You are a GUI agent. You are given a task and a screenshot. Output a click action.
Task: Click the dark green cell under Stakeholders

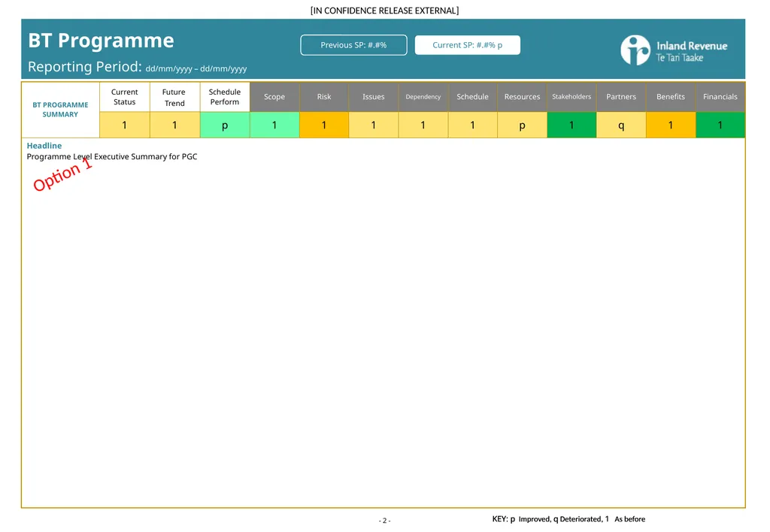point(571,125)
